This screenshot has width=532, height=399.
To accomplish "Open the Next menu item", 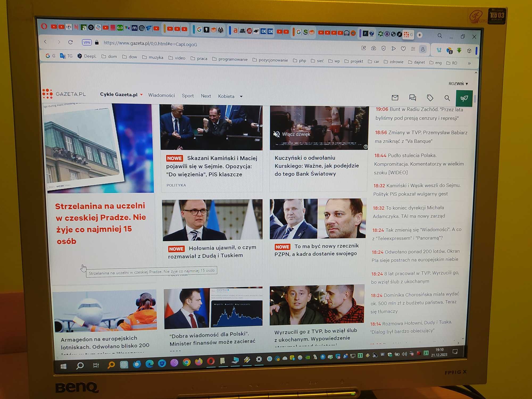I will (206, 96).
